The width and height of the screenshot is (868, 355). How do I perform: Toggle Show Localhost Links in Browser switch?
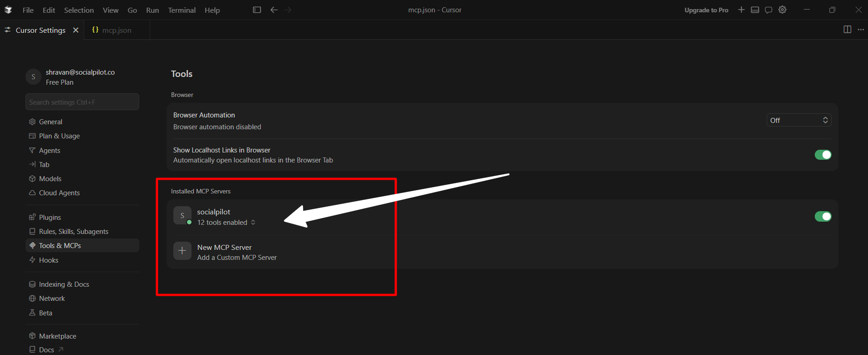coord(823,155)
